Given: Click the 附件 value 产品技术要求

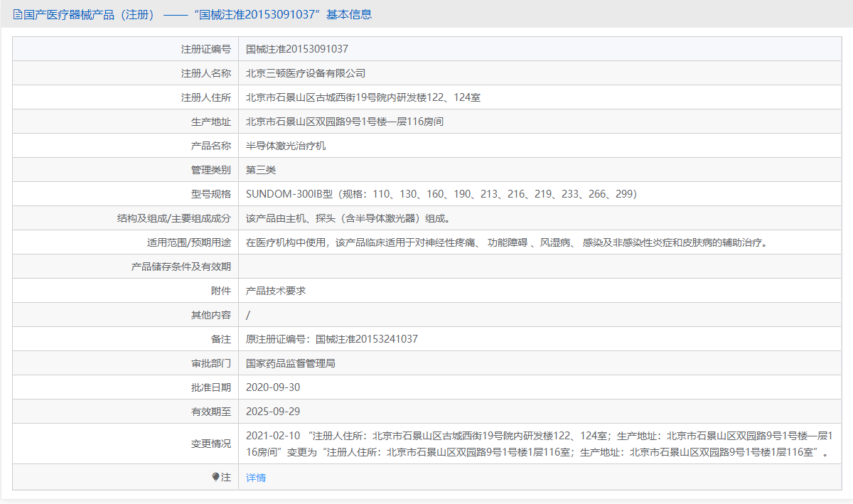Looking at the screenshot, I should click(x=277, y=290).
